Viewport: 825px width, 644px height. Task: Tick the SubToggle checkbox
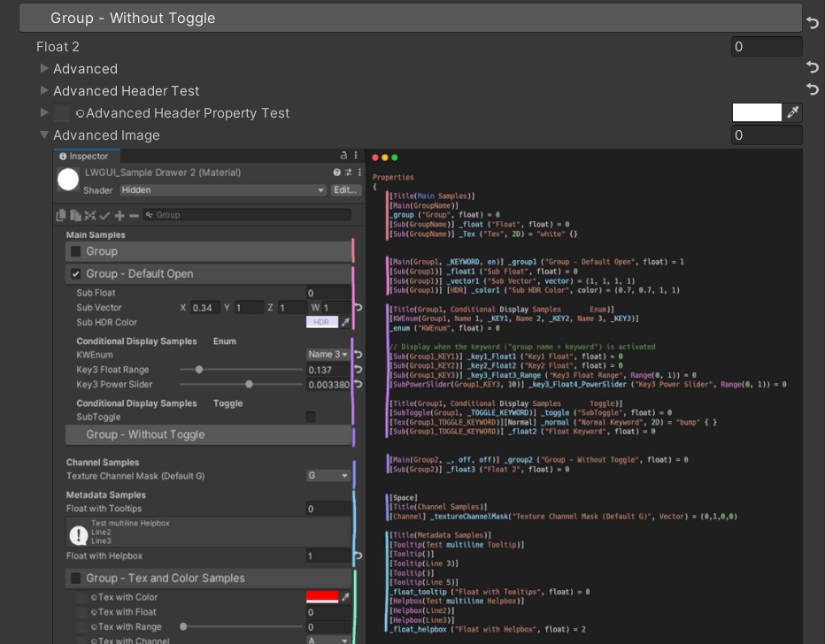tap(311, 417)
